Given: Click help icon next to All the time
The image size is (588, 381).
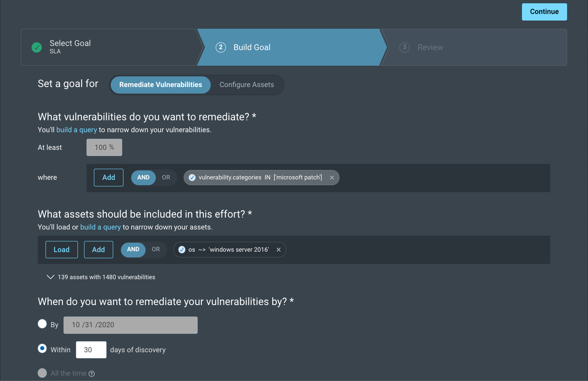Looking at the screenshot, I should click(x=92, y=374).
